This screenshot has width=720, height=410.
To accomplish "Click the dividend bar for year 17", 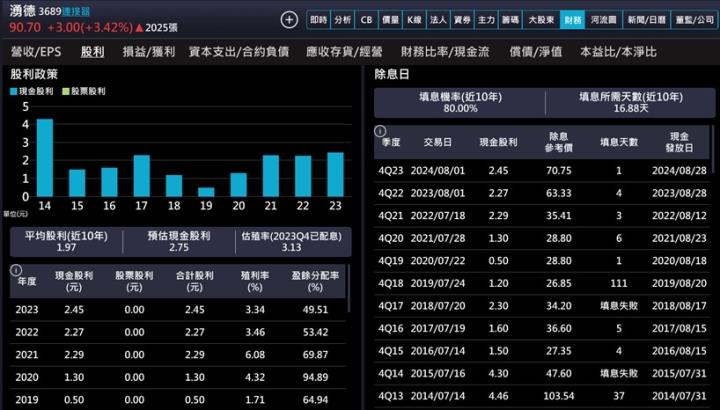I will (142, 176).
